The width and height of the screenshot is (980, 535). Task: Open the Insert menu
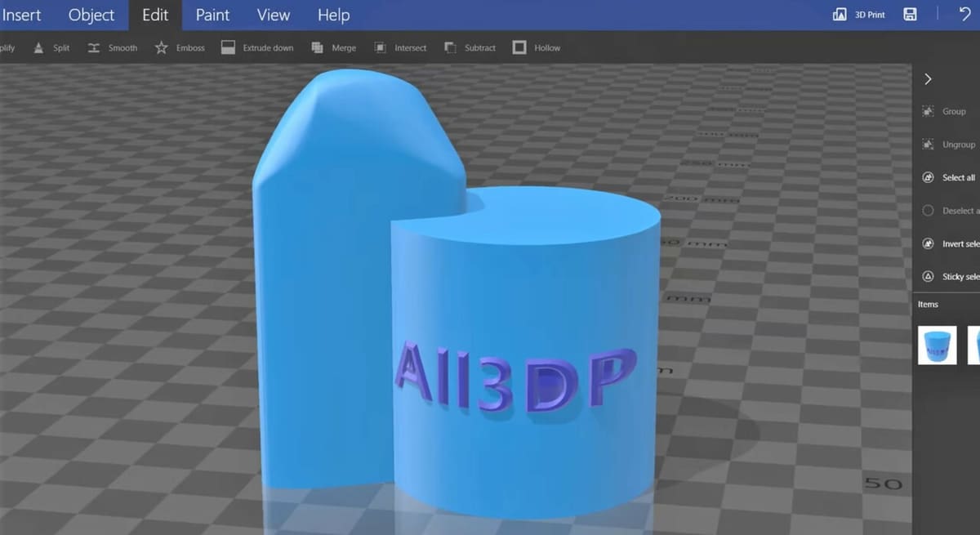click(21, 15)
